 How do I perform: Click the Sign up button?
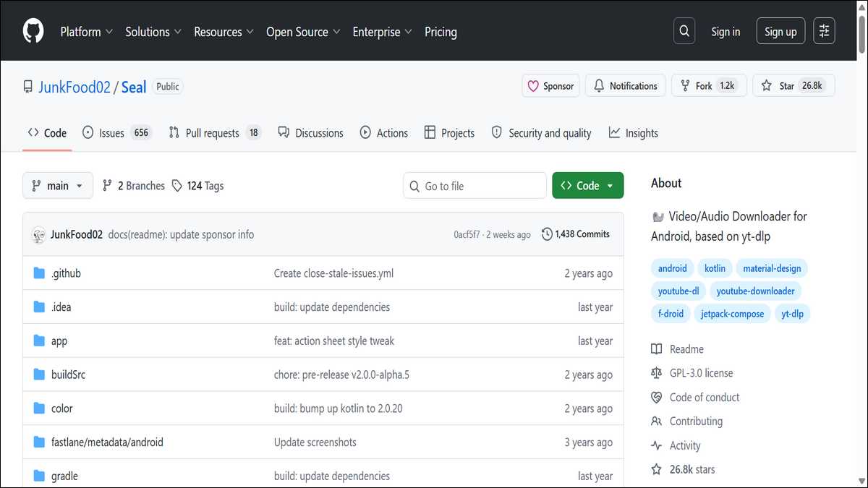coord(780,32)
